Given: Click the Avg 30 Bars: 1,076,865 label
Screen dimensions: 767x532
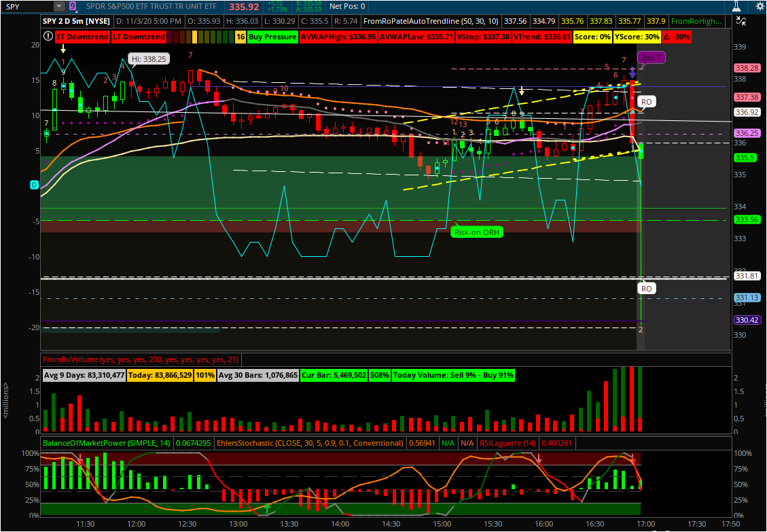Looking at the screenshot, I should [x=257, y=375].
